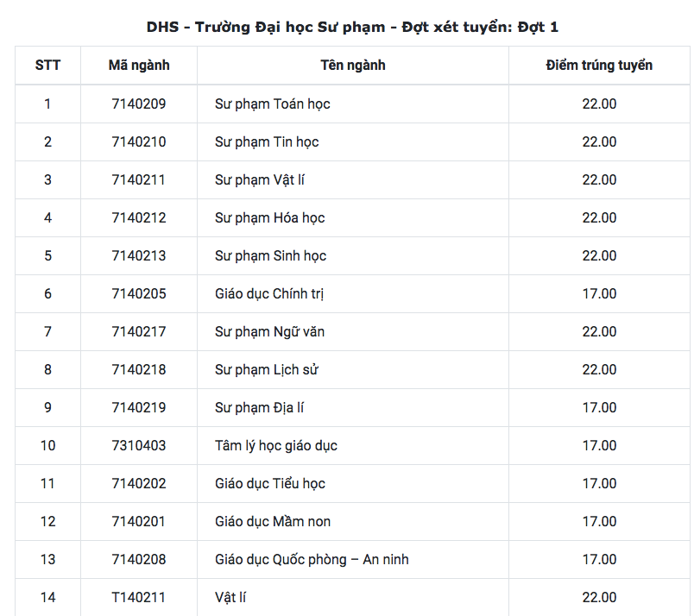This screenshot has width=694, height=616.
Task: Click the Tên ngành column header
Action: [x=352, y=66]
